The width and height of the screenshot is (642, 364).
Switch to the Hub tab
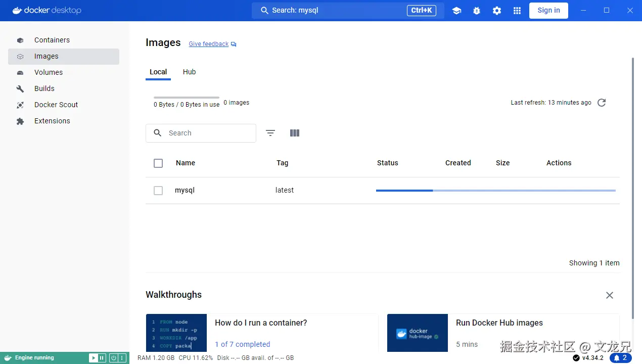point(190,72)
